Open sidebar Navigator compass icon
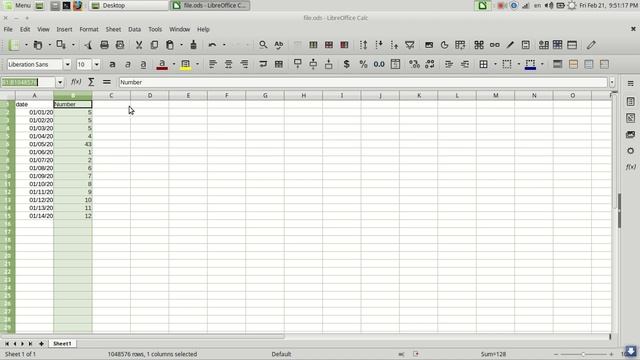Viewport: 640px width, 360px height. pyautogui.click(x=630, y=151)
